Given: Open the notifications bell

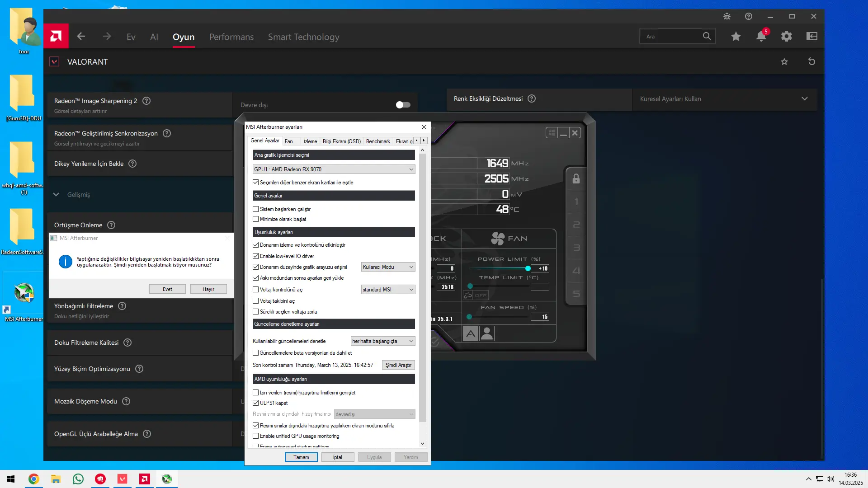Looking at the screenshot, I should coord(761,36).
